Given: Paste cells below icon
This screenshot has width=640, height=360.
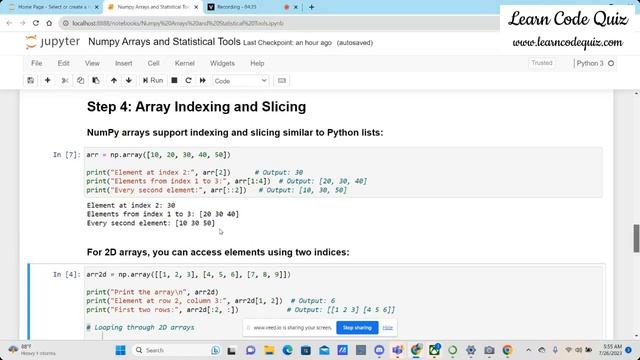Looking at the screenshot, I should click(96, 81).
